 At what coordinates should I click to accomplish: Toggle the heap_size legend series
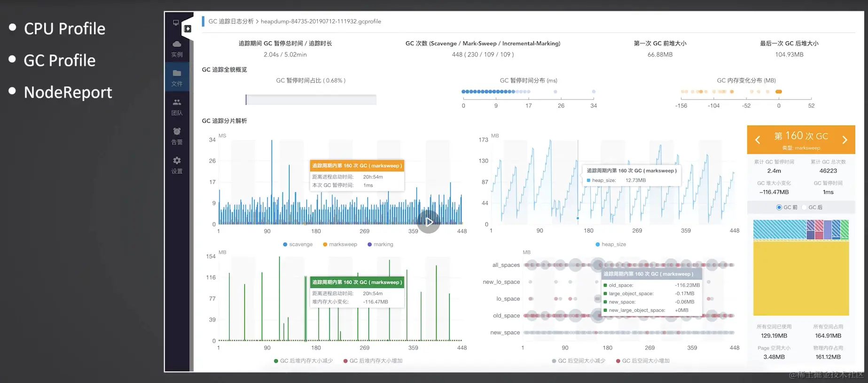(x=610, y=244)
